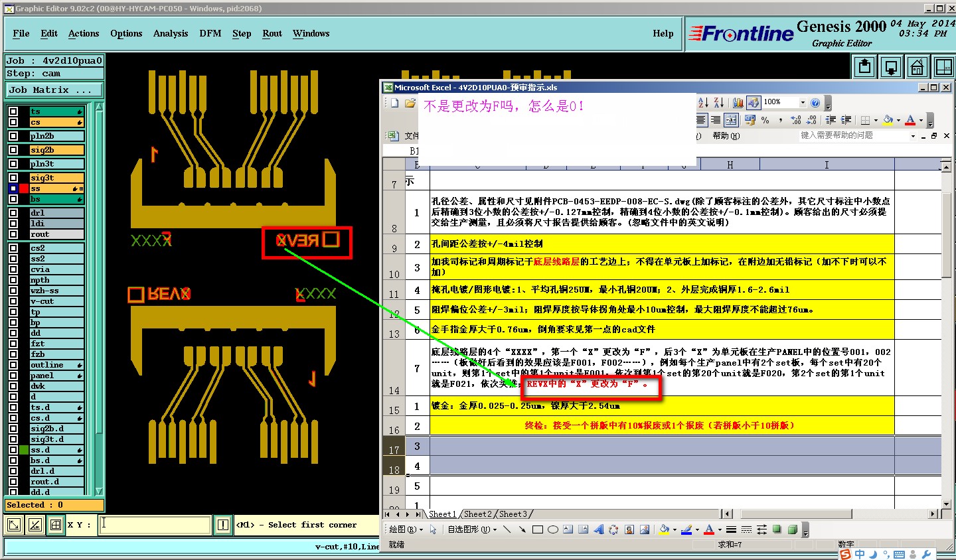Viewport: 956px width, 560px height.
Task: Open the cell fill color dropdown arrow
Action: click(x=898, y=120)
